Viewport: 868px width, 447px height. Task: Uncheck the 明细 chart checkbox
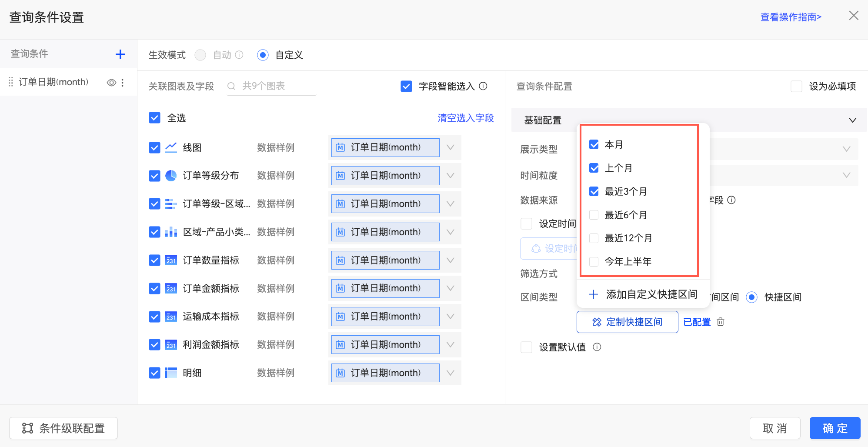pos(154,373)
